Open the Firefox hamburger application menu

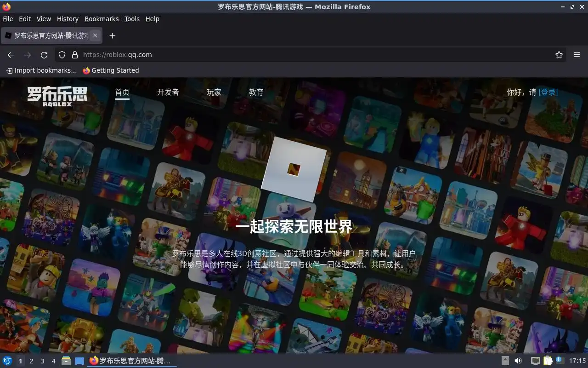(577, 55)
